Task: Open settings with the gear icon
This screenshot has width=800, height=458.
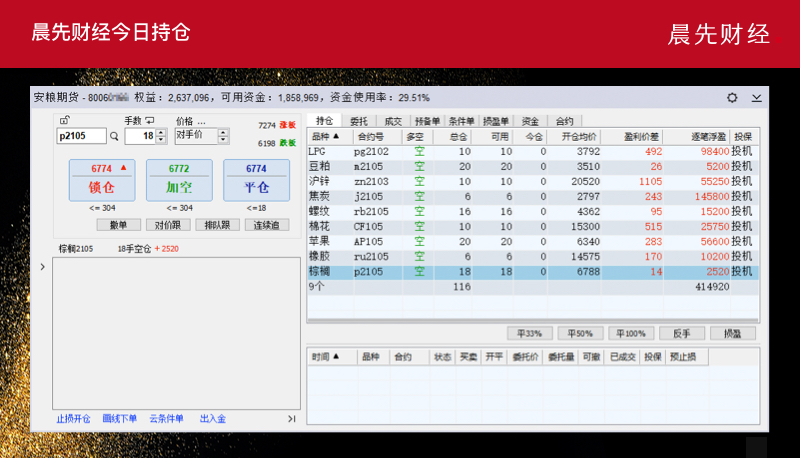Action: 732,98
